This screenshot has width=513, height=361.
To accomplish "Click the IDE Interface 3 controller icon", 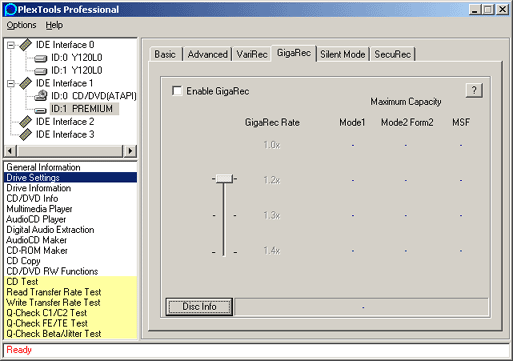I will 25,134.
